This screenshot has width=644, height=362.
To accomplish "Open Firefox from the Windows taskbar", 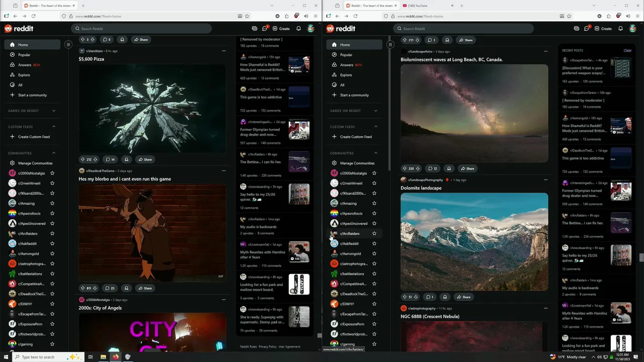I will pos(115,357).
